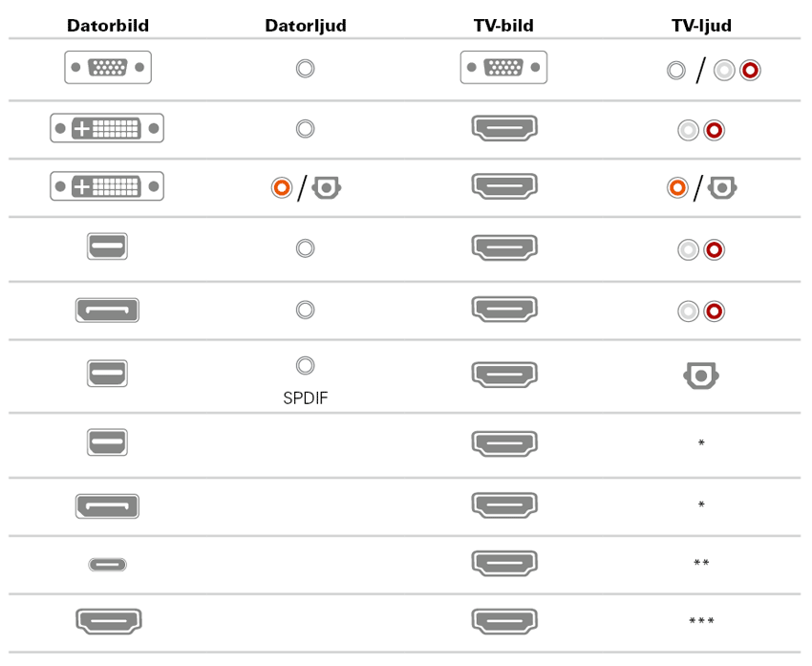Click the audio jack above the SPDIF label
812x666 pixels.
click(x=305, y=364)
